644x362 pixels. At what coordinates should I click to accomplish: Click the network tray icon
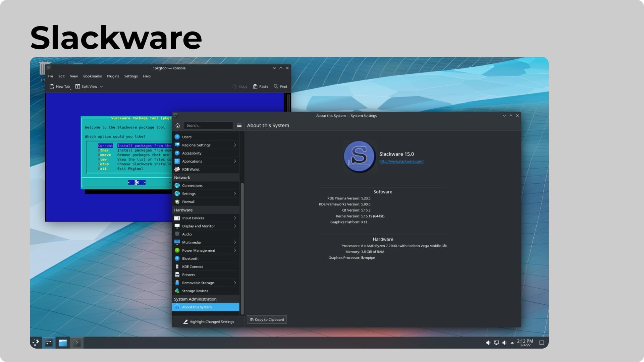point(496,343)
